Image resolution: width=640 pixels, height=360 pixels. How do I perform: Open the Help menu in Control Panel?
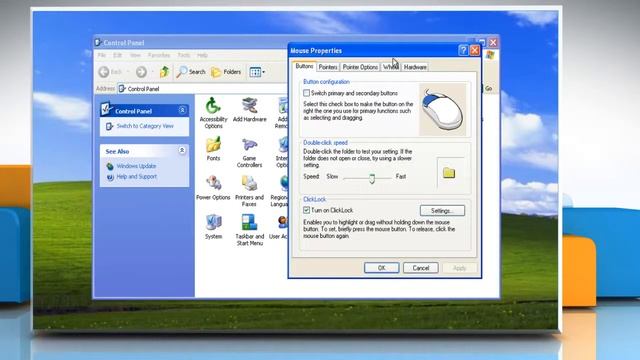202,55
